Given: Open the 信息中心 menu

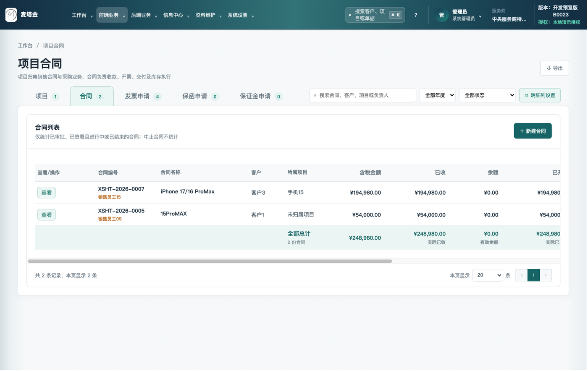Looking at the screenshot, I should pyautogui.click(x=177, y=15).
